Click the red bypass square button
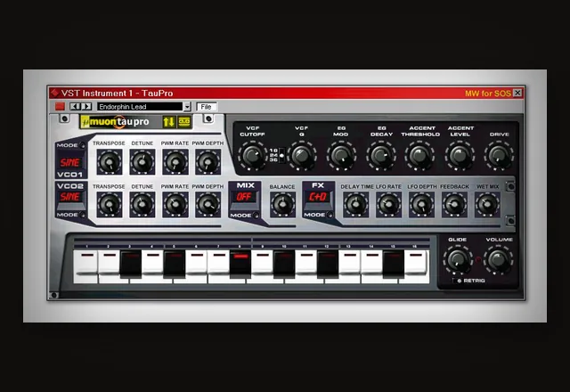The image size is (570, 392). [x=60, y=107]
